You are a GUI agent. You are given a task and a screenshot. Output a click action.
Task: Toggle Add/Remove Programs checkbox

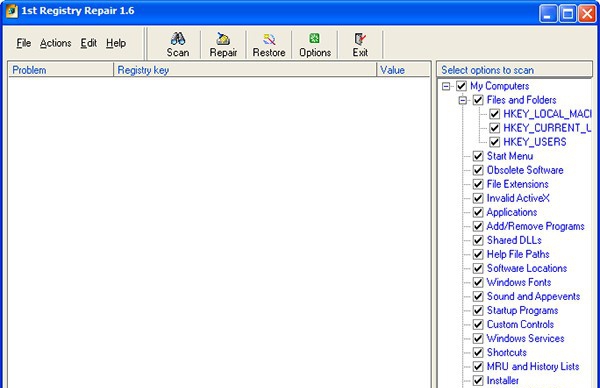pos(478,227)
